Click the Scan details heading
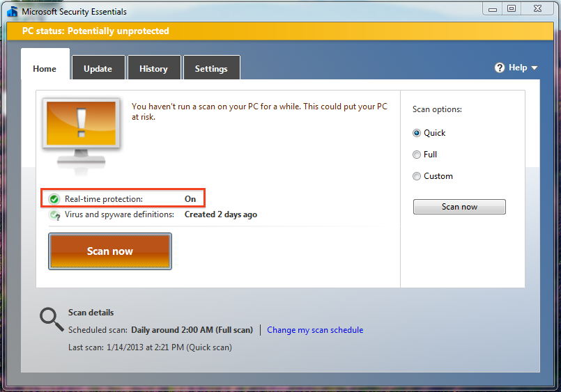This screenshot has height=392, width=561. click(91, 313)
